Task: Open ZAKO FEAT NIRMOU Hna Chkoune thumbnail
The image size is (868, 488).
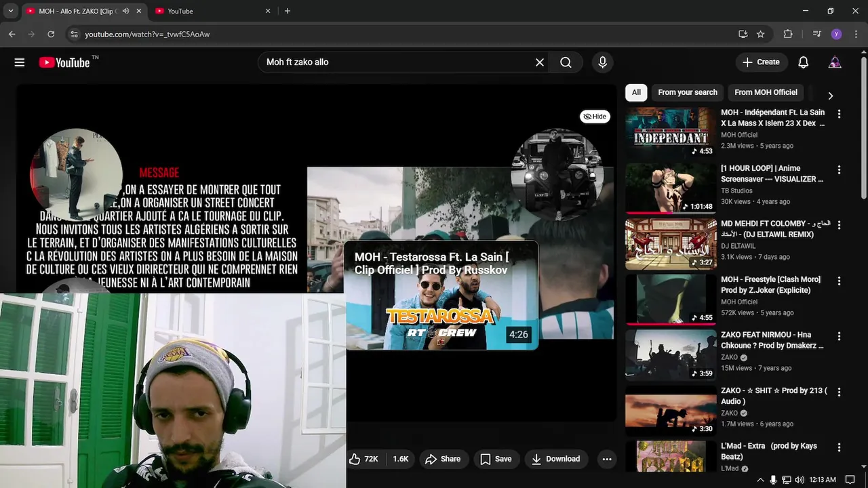Action: (671, 355)
